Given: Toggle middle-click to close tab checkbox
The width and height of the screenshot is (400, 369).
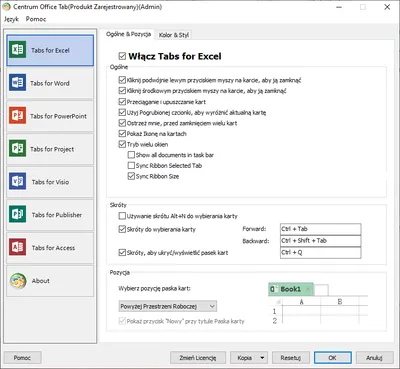Looking at the screenshot, I should coord(122,91).
